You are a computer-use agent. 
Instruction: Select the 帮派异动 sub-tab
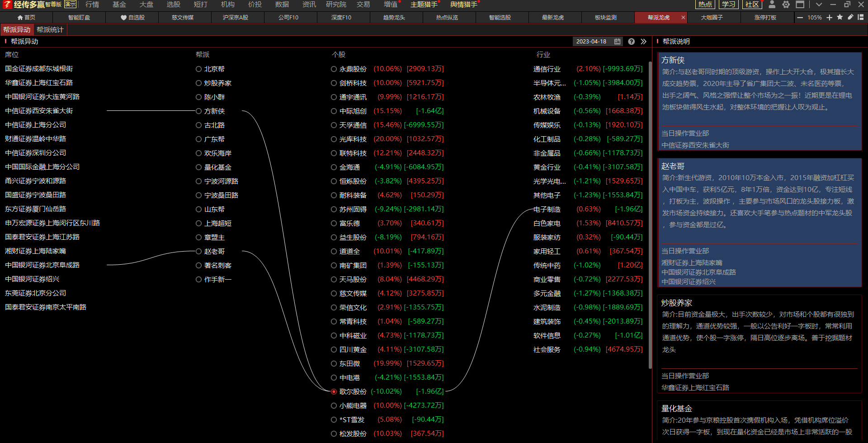[17, 30]
